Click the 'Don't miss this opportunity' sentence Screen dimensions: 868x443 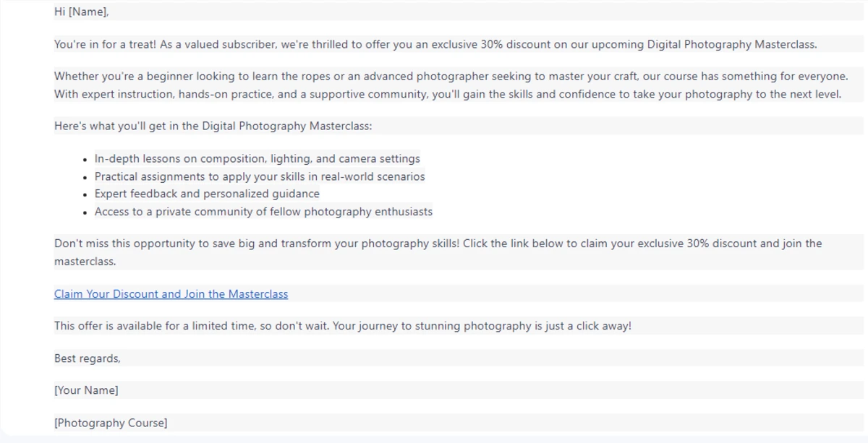(257, 244)
